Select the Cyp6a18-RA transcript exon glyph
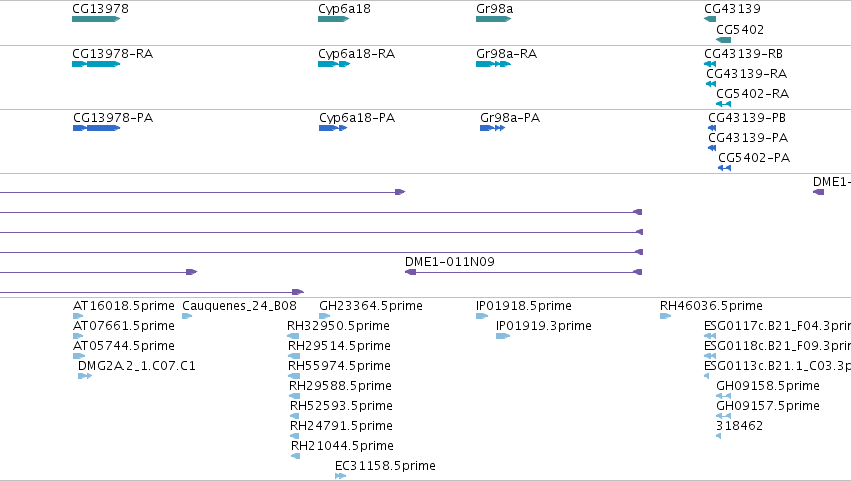This screenshot has width=851, height=481. 334,64
